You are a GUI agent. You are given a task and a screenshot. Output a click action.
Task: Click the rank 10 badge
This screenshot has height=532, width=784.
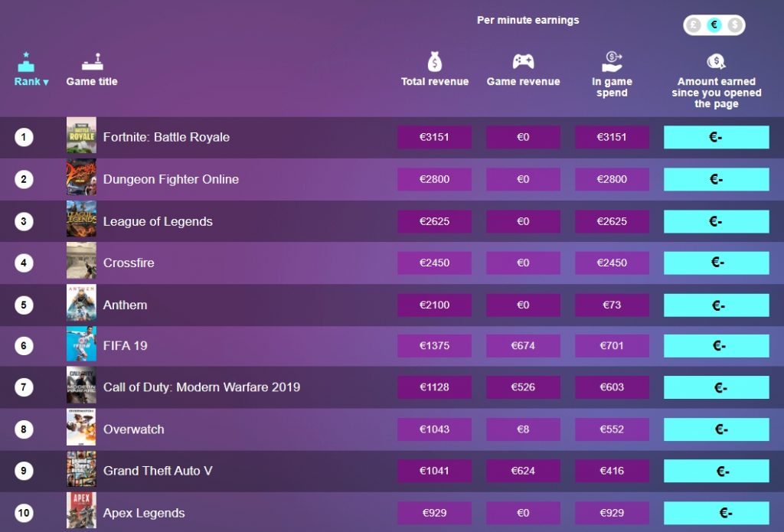tap(24, 513)
